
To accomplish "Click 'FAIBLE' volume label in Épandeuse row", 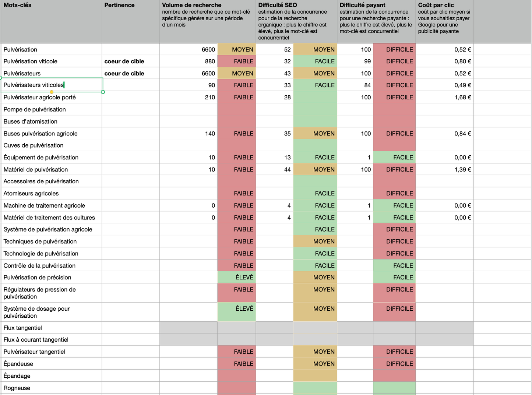I will pos(236,364).
